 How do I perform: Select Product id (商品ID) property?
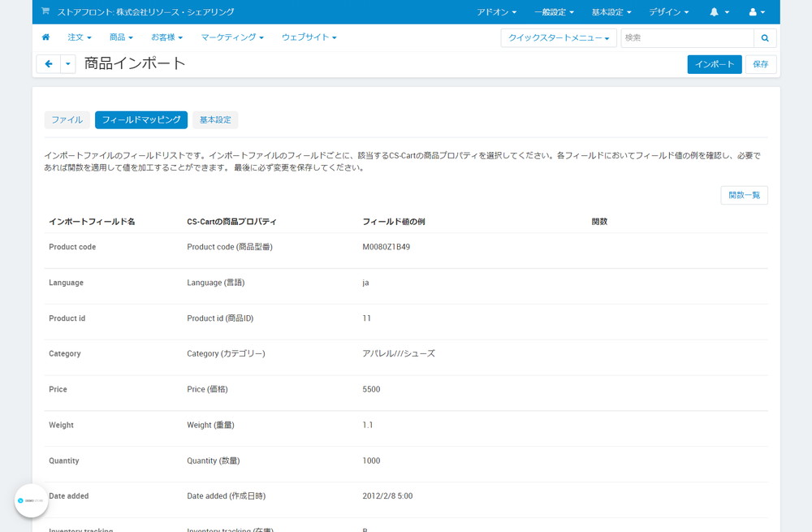coord(220,318)
